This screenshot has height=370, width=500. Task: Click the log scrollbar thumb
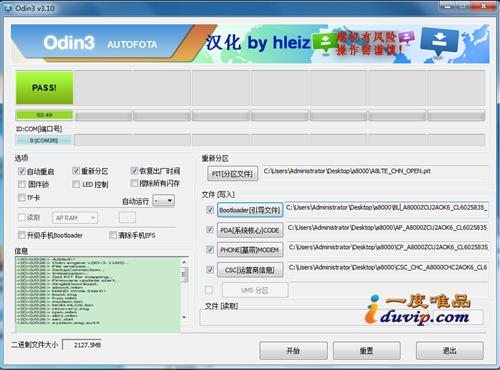[x=184, y=274]
